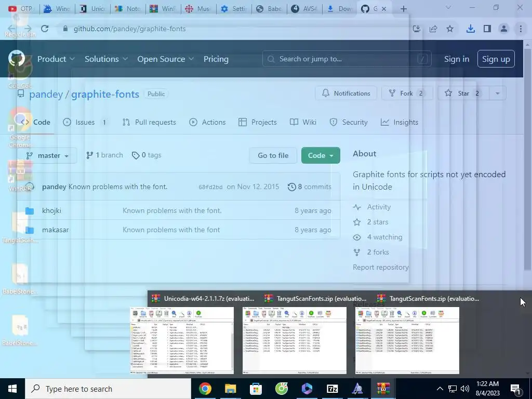The width and height of the screenshot is (532, 399).
Task: Open the GitHub logo home link
Action: pos(17,58)
